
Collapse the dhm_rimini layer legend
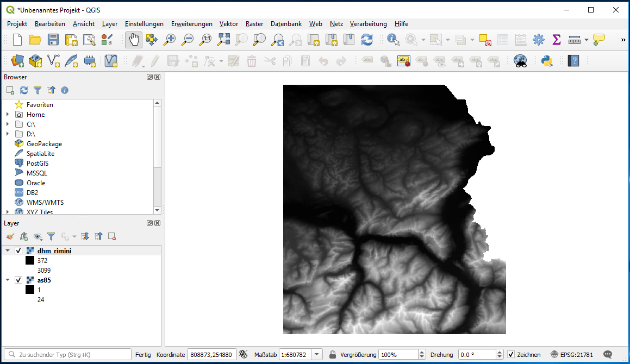click(8, 251)
